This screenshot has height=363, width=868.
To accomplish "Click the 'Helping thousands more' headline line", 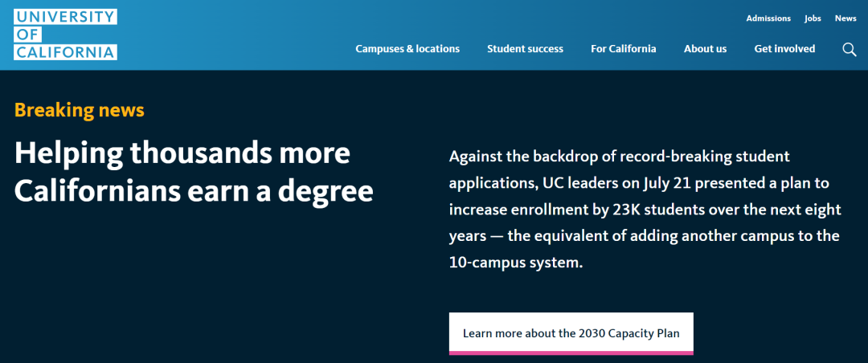I will (x=182, y=153).
